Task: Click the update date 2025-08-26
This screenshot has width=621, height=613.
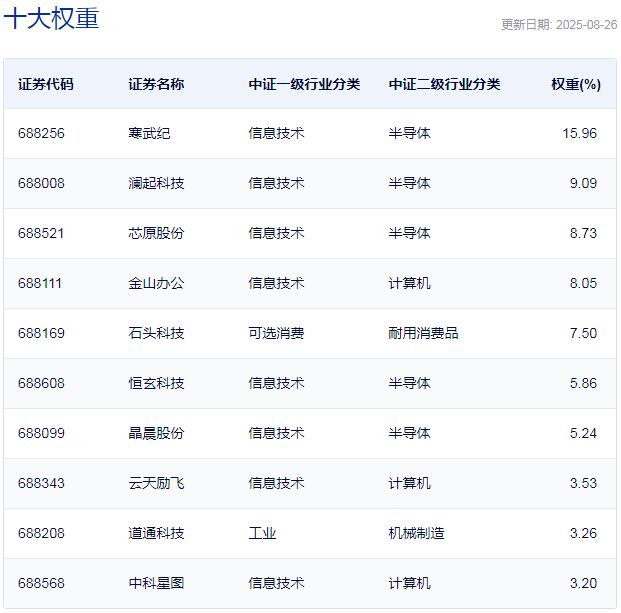Action: click(586, 25)
